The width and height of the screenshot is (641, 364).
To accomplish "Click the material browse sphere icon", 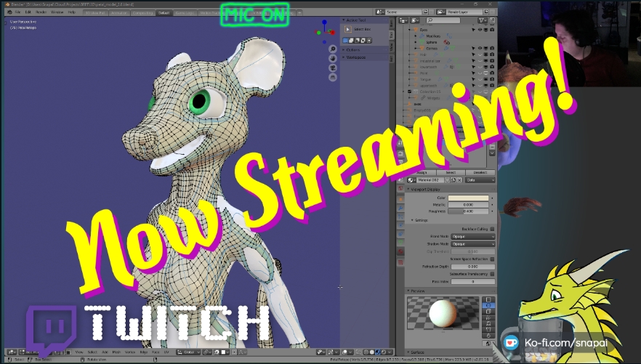I will pos(411,180).
